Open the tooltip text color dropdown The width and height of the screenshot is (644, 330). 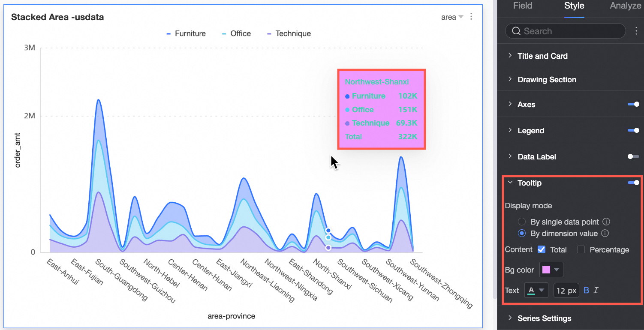point(542,290)
